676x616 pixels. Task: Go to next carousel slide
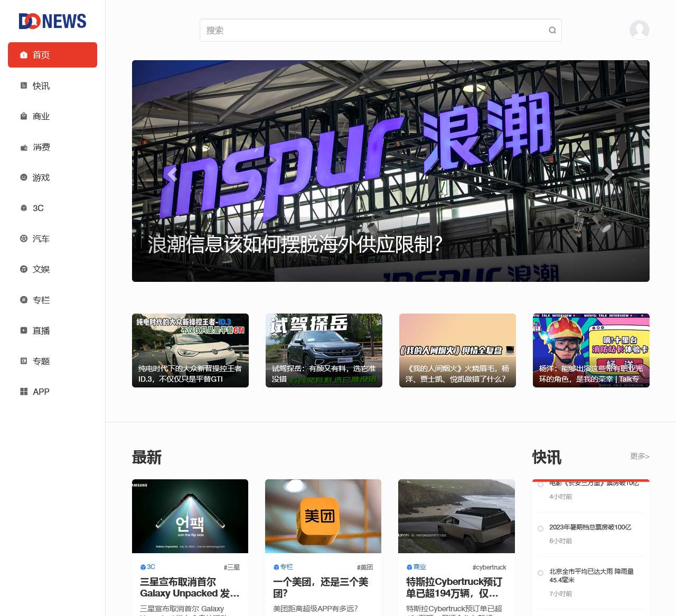tap(609, 174)
